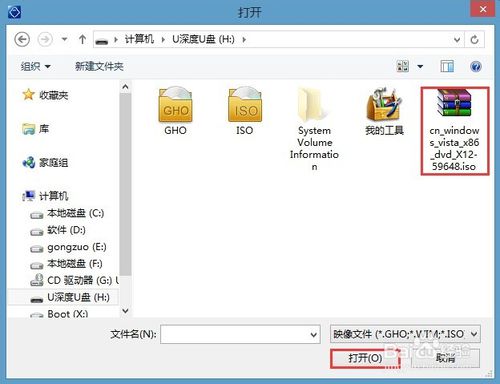Select Boot (X:) drive
The width and height of the screenshot is (500, 384).
(59, 314)
